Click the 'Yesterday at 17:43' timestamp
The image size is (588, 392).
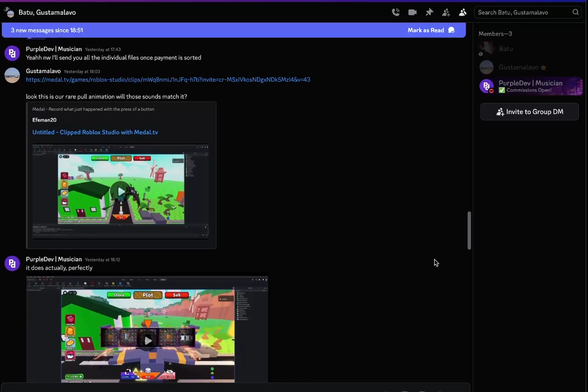(103, 49)
